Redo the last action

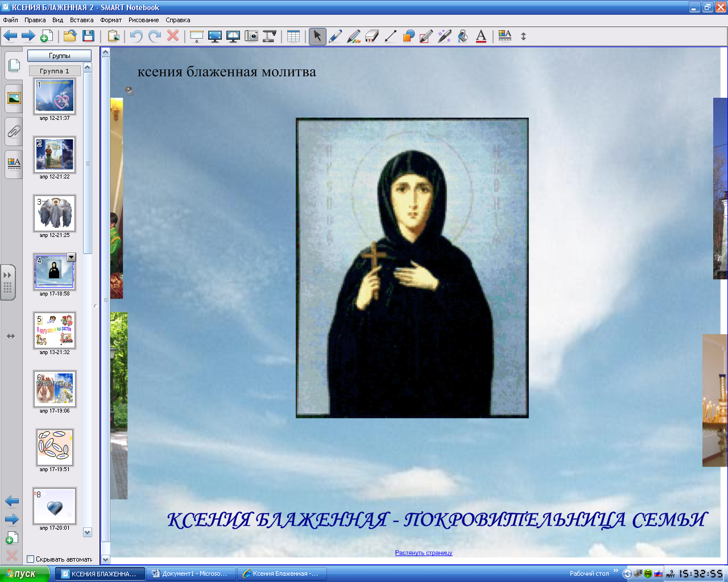(x=154, y=36)
